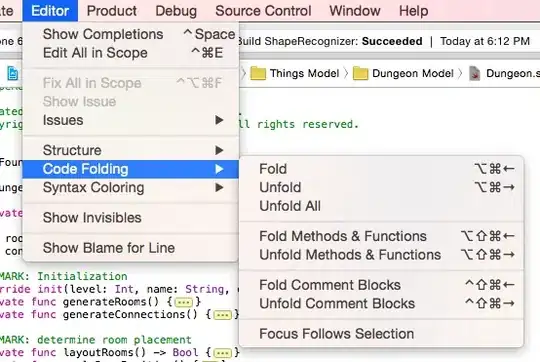Choose Show Completions

(131, 34)
